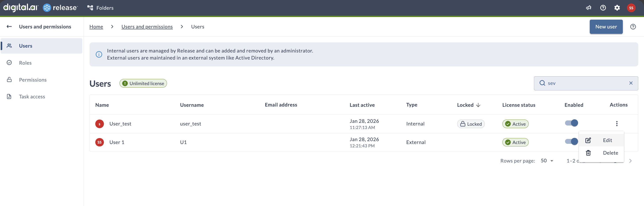The height and width of the screenshot is (206, 644).
Task: Click the Locked column sort arrow
Action: 478,105
